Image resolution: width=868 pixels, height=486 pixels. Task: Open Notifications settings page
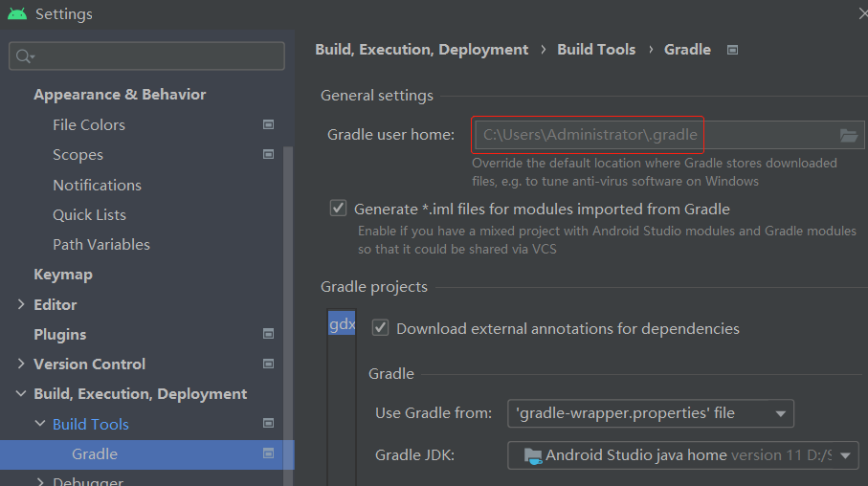click(x=97, y=185)
